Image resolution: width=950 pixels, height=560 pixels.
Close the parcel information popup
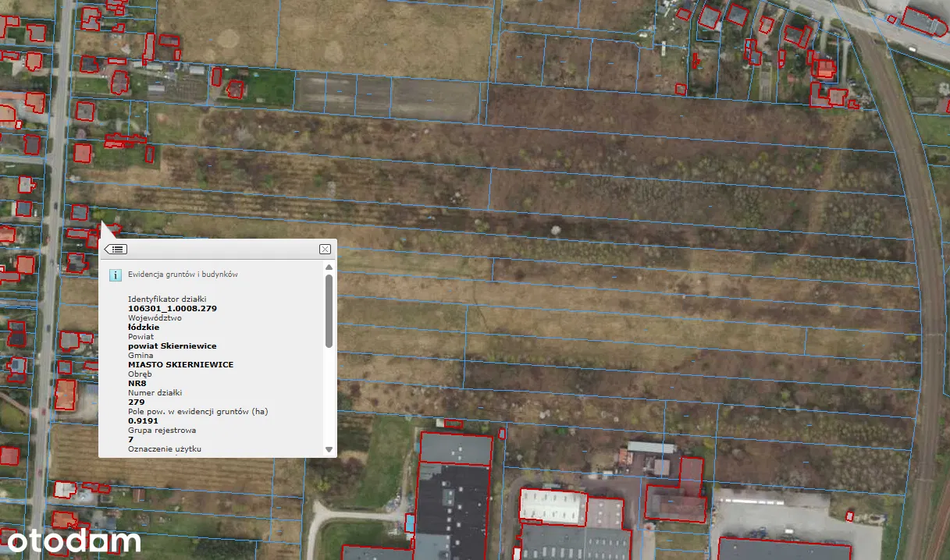[x=325, y=249]
